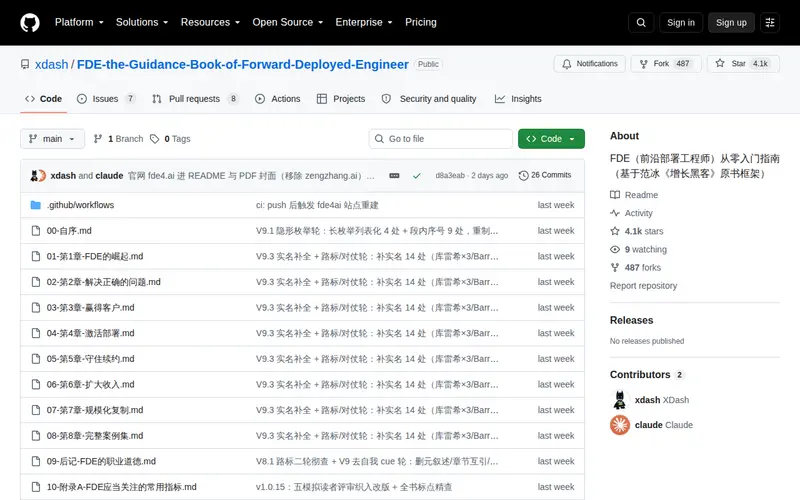Open commit message 'ci: push 后触发 fde4ai'
Image resolution: width=800 pixels, height=500 pixels.
pyautogui.click(x=317, y=205)
